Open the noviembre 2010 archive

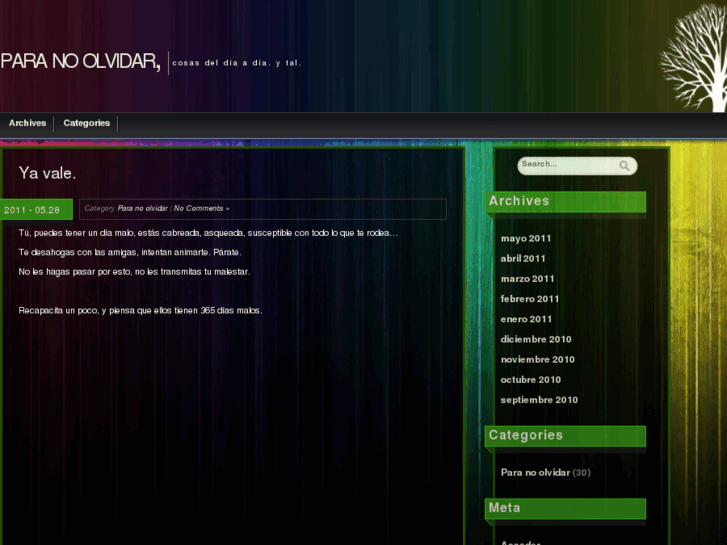pos(538,359)
